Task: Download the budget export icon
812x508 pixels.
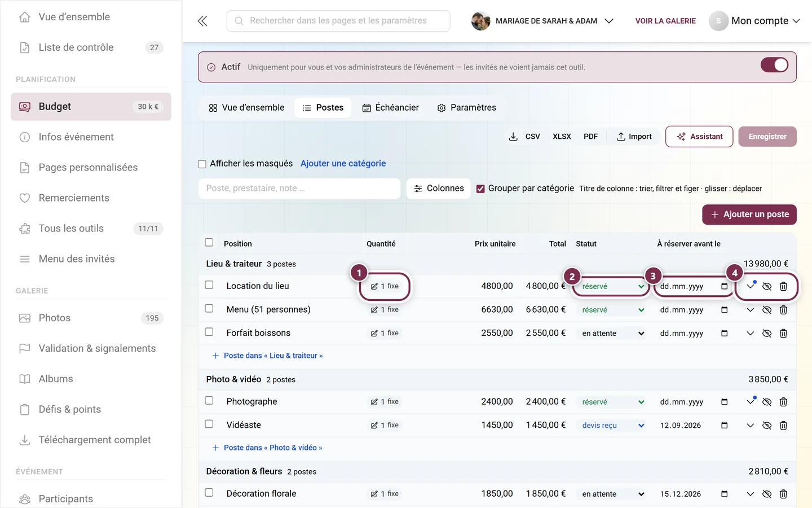Action: pyautogui.click(x=513, y=137)
